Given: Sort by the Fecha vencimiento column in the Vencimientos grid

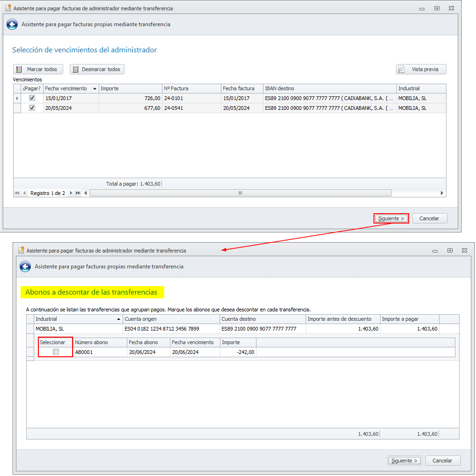Looking at the screenshot, I should (71, 88).
